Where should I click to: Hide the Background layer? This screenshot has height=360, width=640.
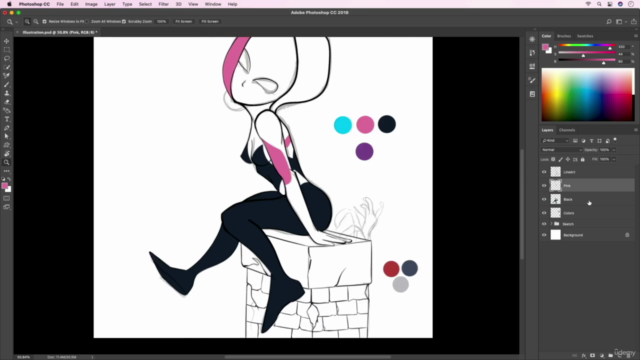(544, 235)
